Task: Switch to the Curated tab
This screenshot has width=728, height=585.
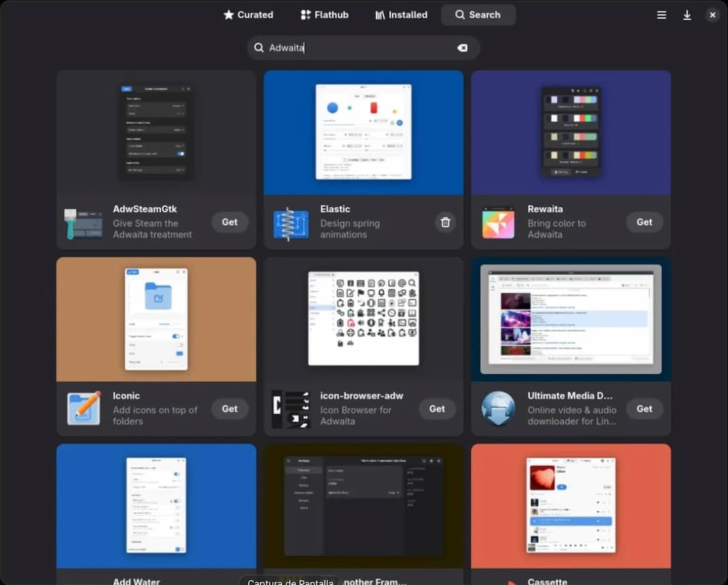Action: click(x=248, y=15)
